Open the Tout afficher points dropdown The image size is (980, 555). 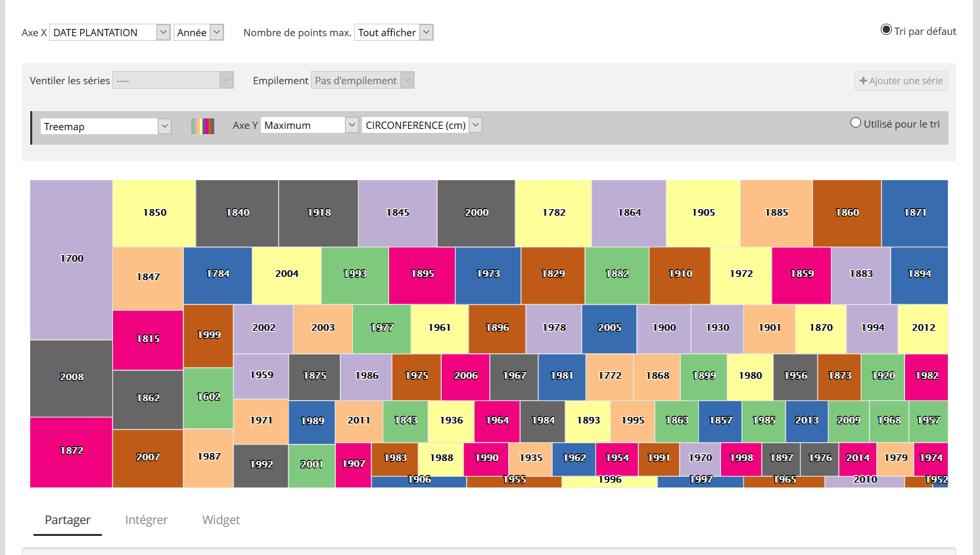tap(393, 32)
